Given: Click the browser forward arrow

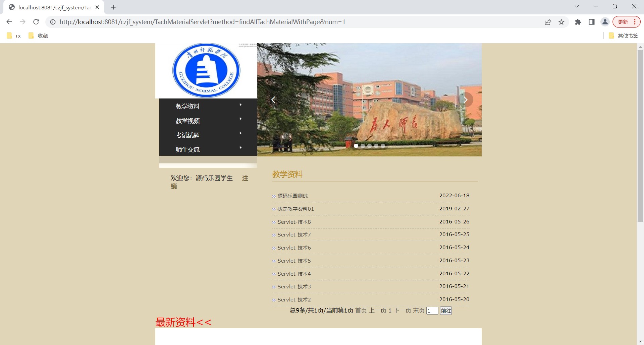Looking at the screenshot, I should [22, 22].
